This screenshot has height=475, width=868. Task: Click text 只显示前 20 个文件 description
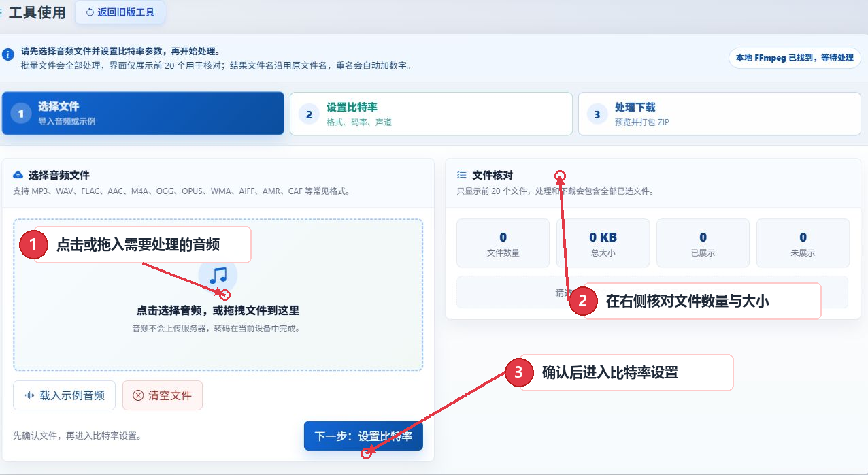coord(555,191)
